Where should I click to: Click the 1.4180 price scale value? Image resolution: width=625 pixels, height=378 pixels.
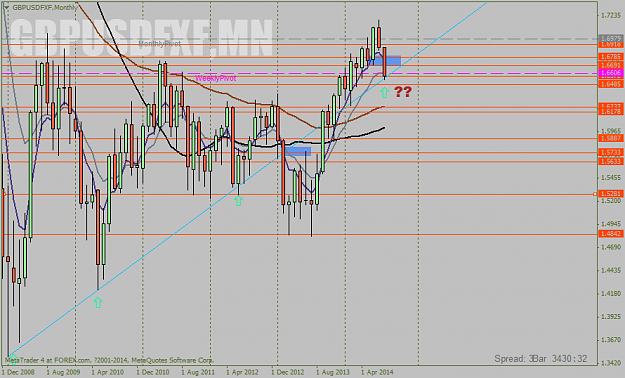[611, 293]
